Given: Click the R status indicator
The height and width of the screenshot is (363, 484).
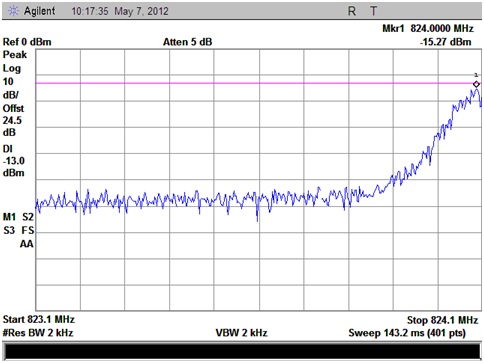Looking at the screenshot, I should pos(352,11).
